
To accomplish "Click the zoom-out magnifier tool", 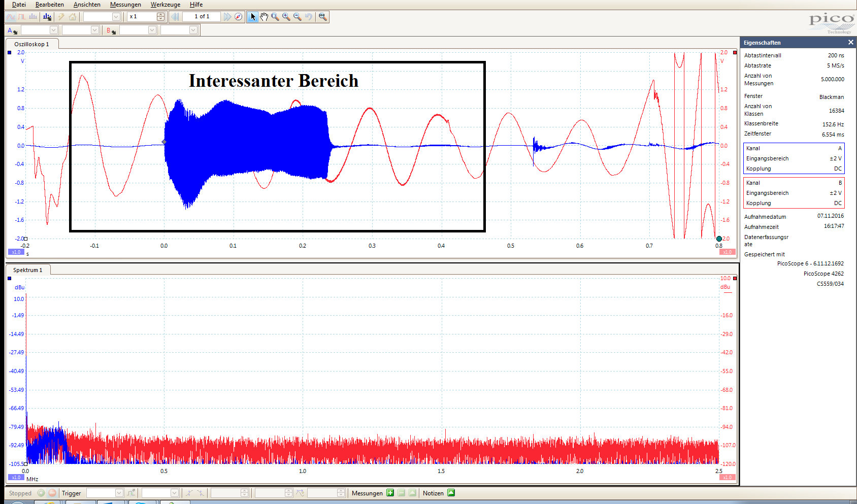I will coord(298,17).
